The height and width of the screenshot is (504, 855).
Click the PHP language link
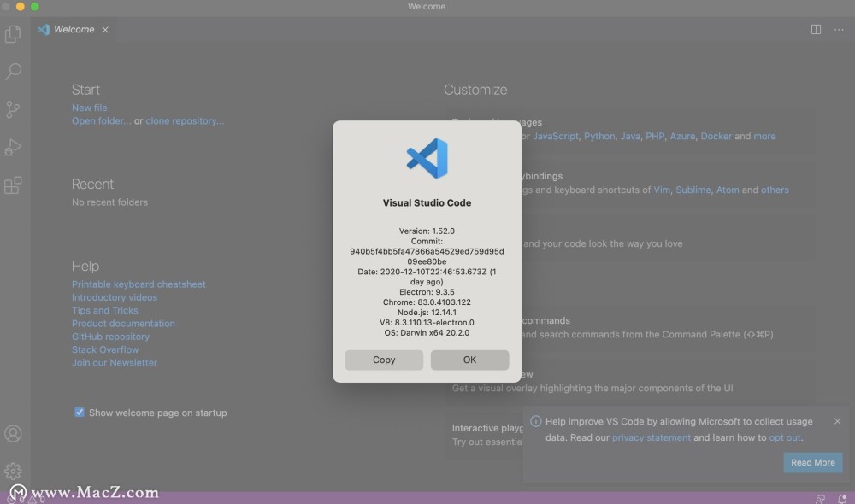655,136
